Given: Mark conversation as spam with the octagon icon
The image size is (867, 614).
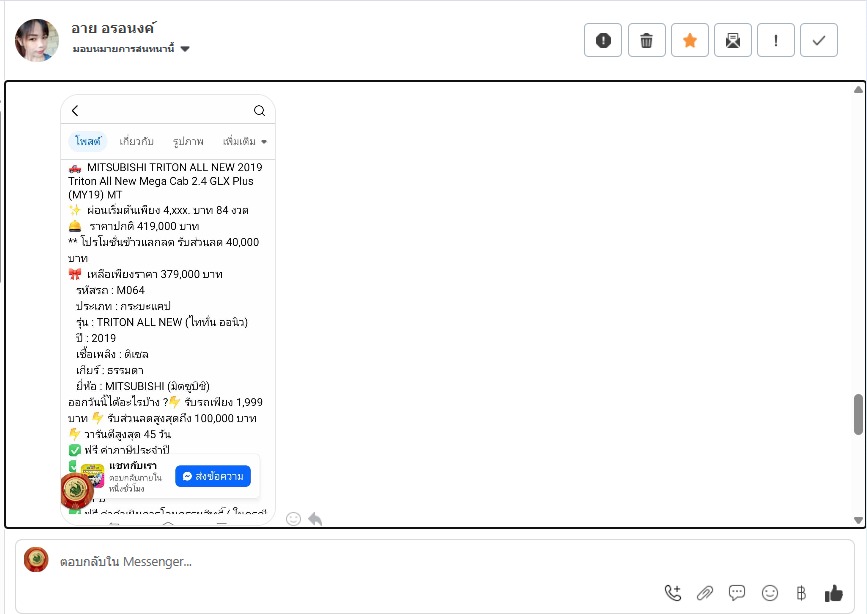Looking at the screenshot, I should point(603,40).
